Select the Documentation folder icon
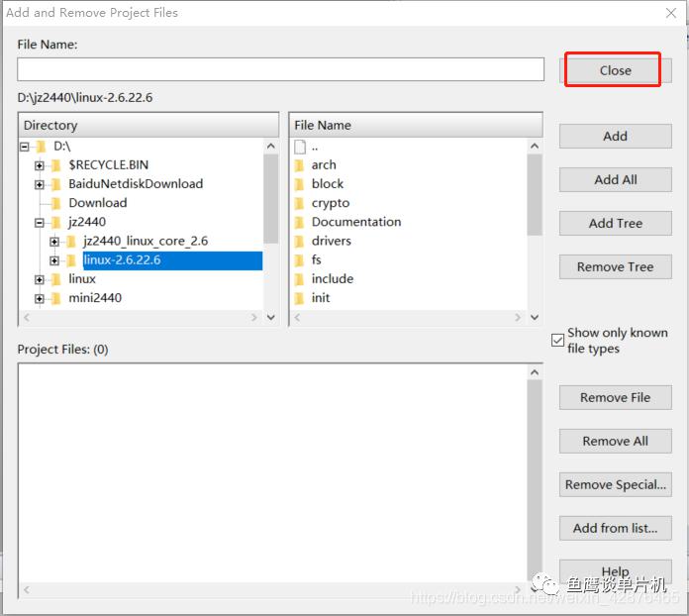 pyautogui.click(x=299, y=222)
